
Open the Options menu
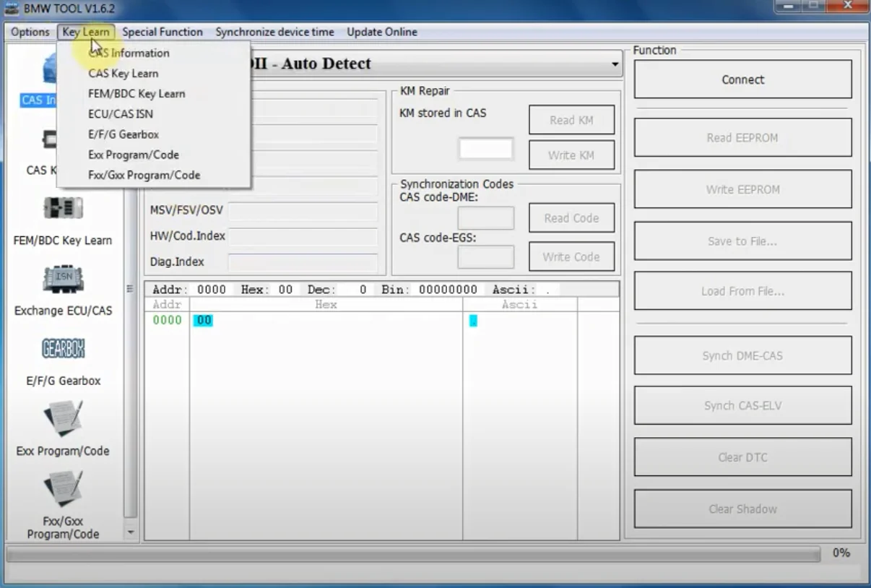(x=30, y=32)
